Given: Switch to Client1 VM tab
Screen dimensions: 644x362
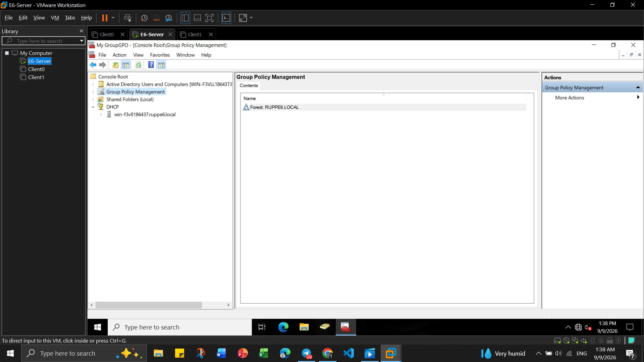Looking at the screenshot, I should [195, 35].
